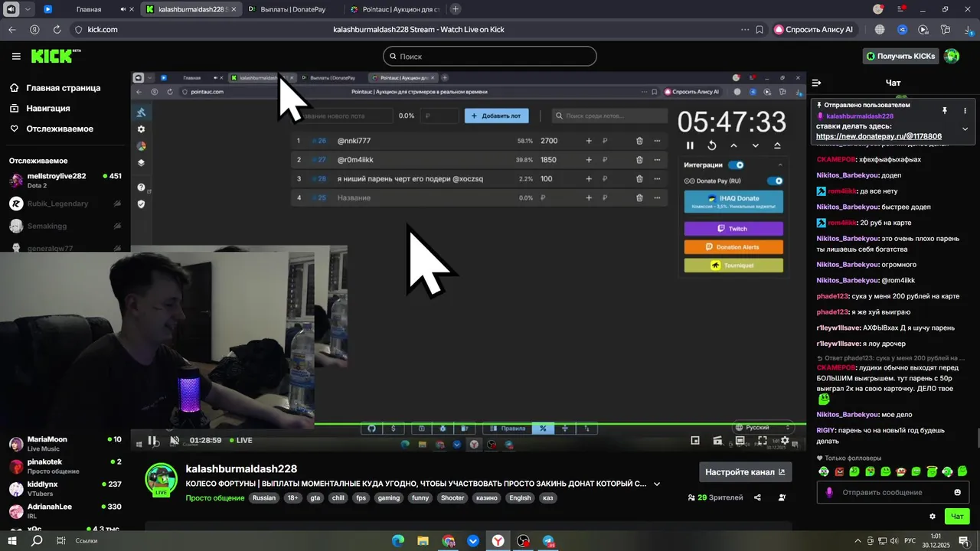Viewport: 980px width, 551px height.
Task: Open the donatepay.ru link in pinned message
Action: (x=879, y=136)
